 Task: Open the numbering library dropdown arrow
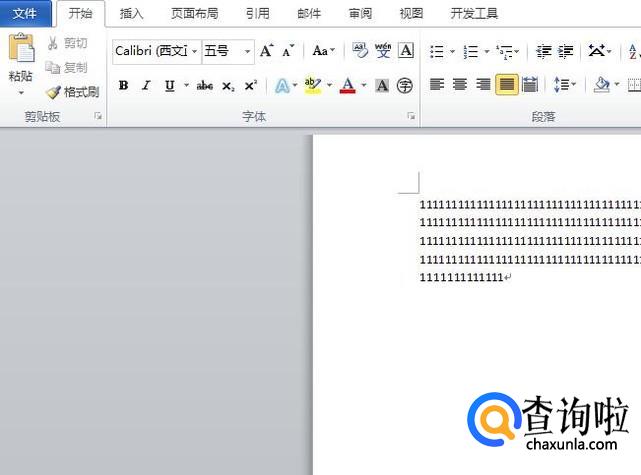[x=486, y=52]
